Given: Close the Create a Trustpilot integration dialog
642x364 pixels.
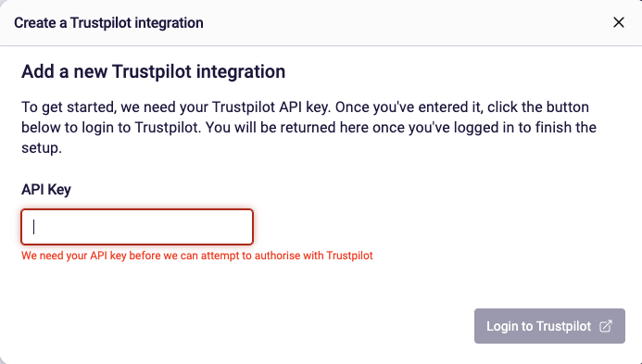Looking at the screenshot, I should (x=618, y=22).
